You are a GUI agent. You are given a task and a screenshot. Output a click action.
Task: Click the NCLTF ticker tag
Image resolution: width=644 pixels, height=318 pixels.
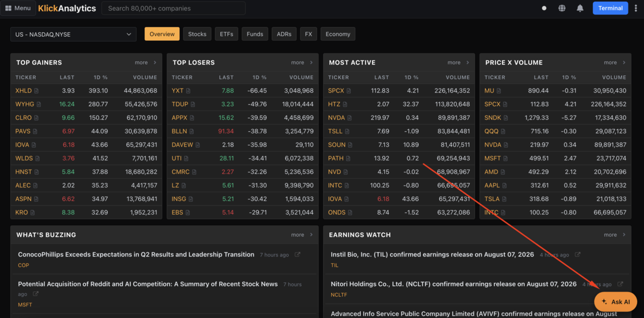pyautogui.click(x=339, y=294)
